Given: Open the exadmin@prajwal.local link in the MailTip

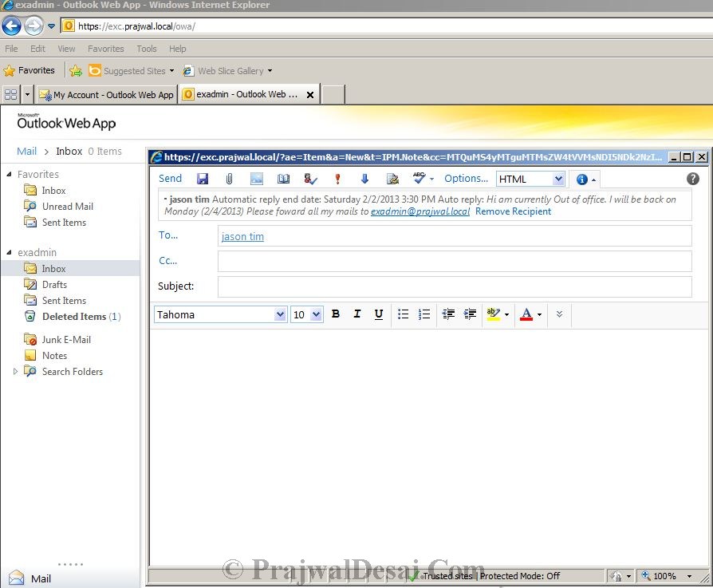Looking at the screenshot, I should pos(420,211).
